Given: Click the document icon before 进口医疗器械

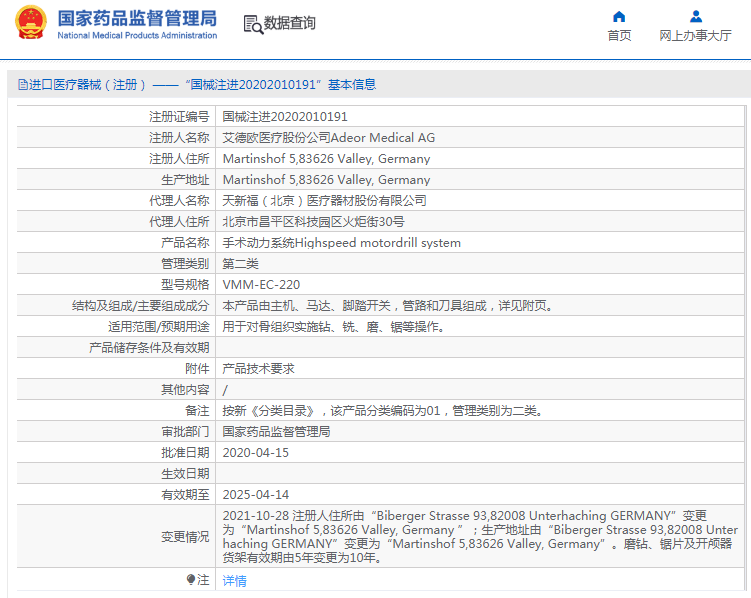Looking at the screenshot, I should pos(22,85).
